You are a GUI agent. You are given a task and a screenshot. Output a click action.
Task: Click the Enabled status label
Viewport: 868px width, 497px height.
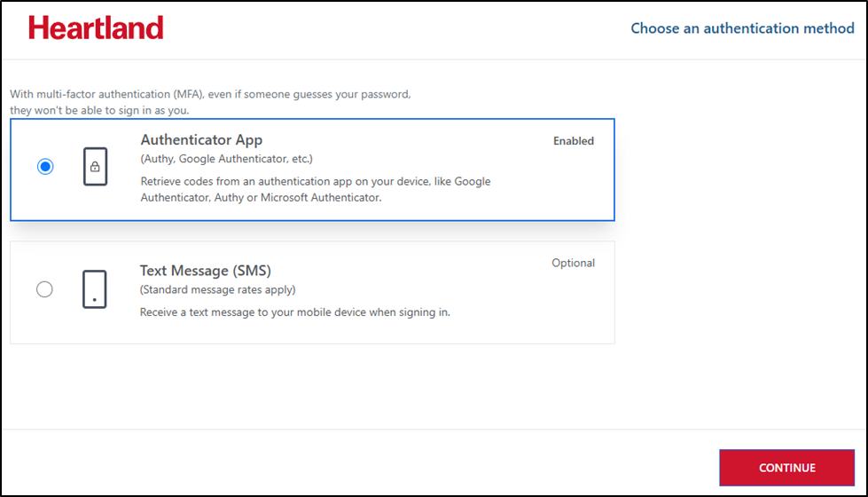[x=574, y=141]
